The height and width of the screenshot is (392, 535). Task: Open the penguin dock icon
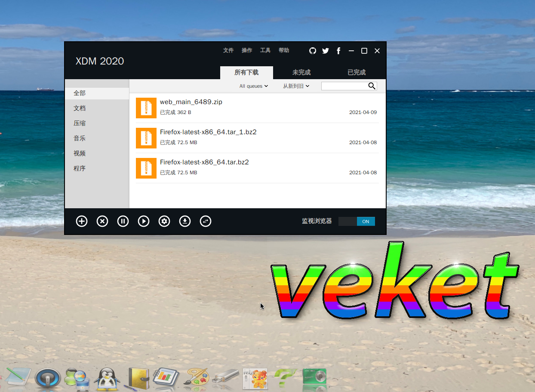click(107, 379)
